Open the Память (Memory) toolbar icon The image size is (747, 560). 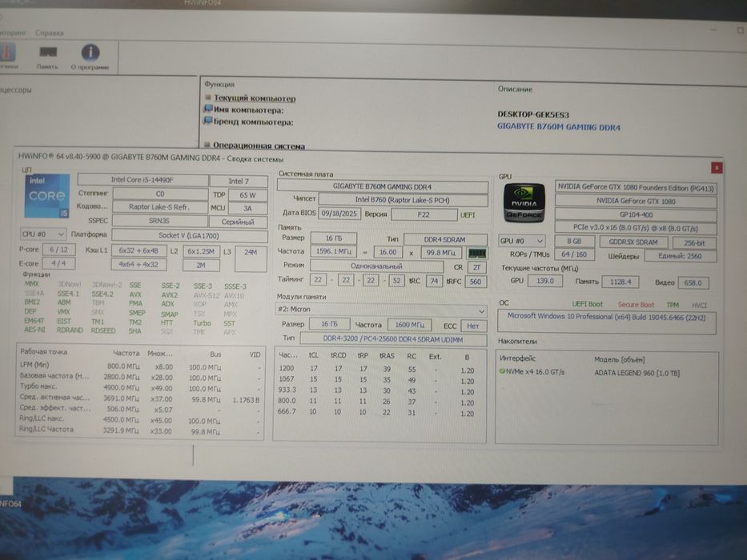pos(47,57)
